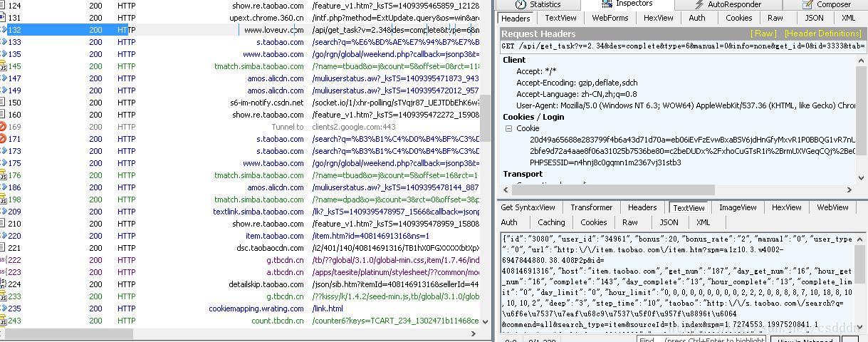Click the clock icon on Statistics tab
Viewport: 868px width, 342px height.
[521, 4]
